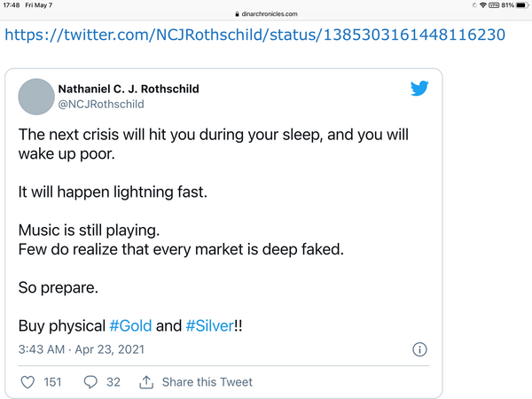Tap the Wi-Fi status icon

[481, 5]
